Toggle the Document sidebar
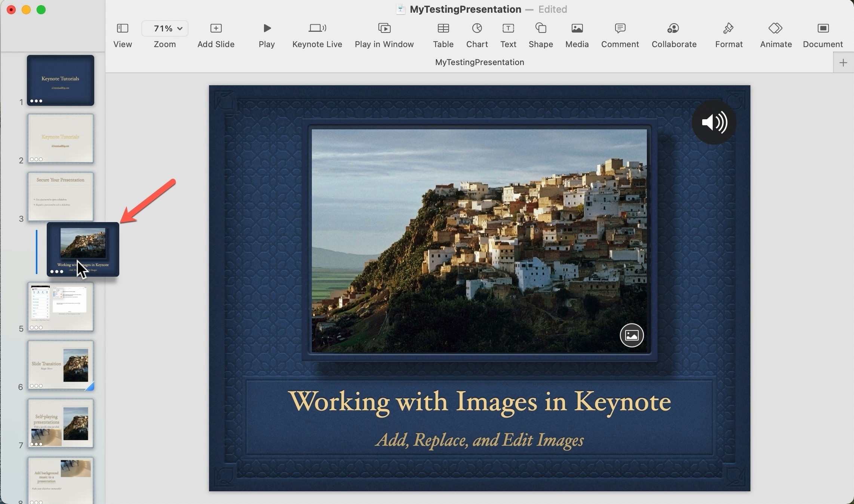854x504 pixels. [x=823, y=34]
